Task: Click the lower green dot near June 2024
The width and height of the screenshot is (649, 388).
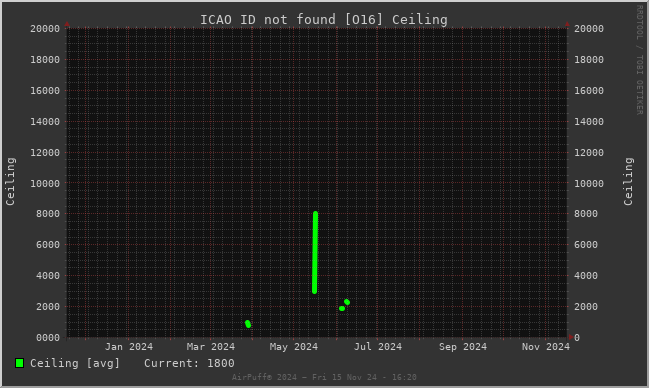Action: click(x=342, y=308)
